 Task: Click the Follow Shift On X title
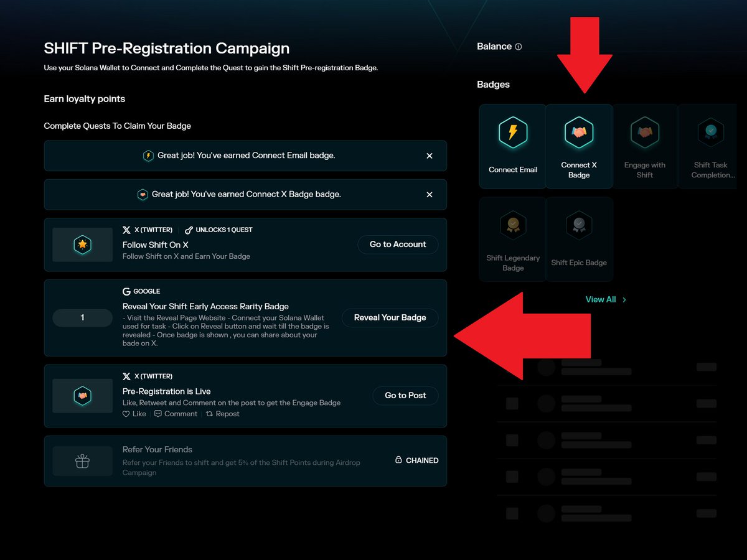tap(156, 245)
